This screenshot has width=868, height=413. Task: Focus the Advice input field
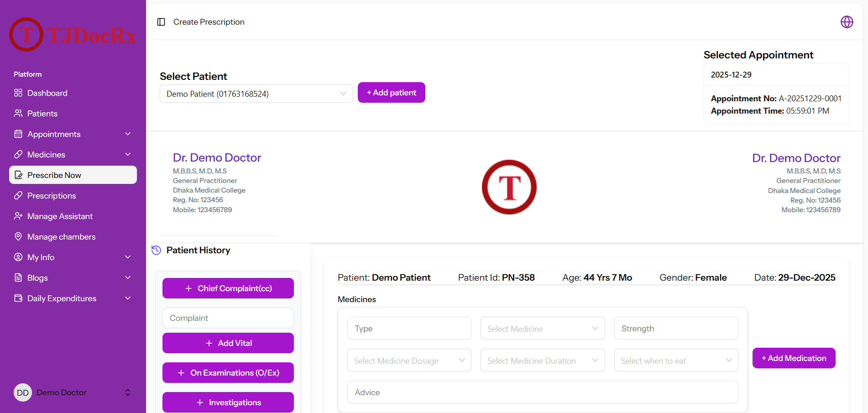[x=543, y=392]
